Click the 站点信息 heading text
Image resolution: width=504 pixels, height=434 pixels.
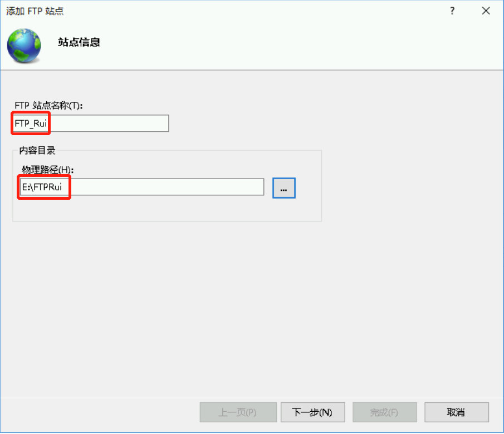tap(79, 42)
